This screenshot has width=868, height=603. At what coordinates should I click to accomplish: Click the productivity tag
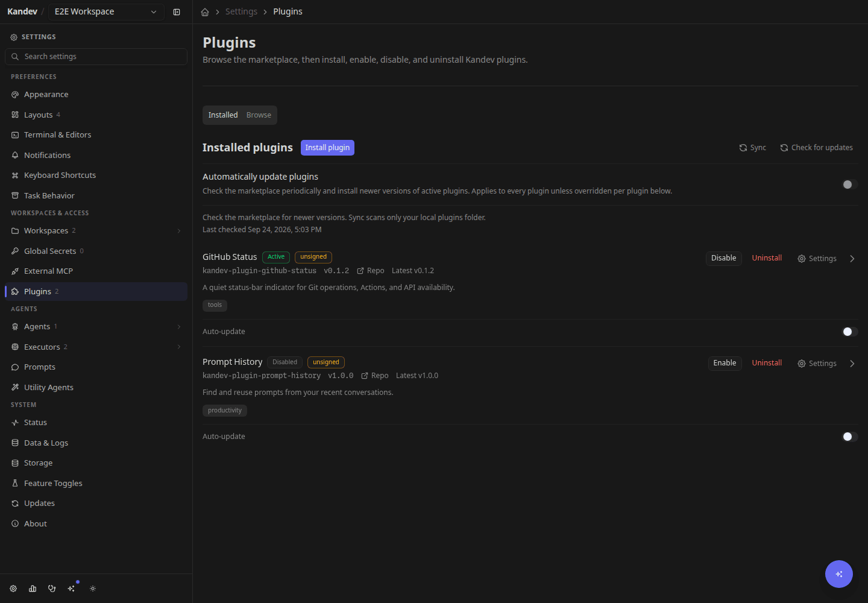(x=225, y=411)
